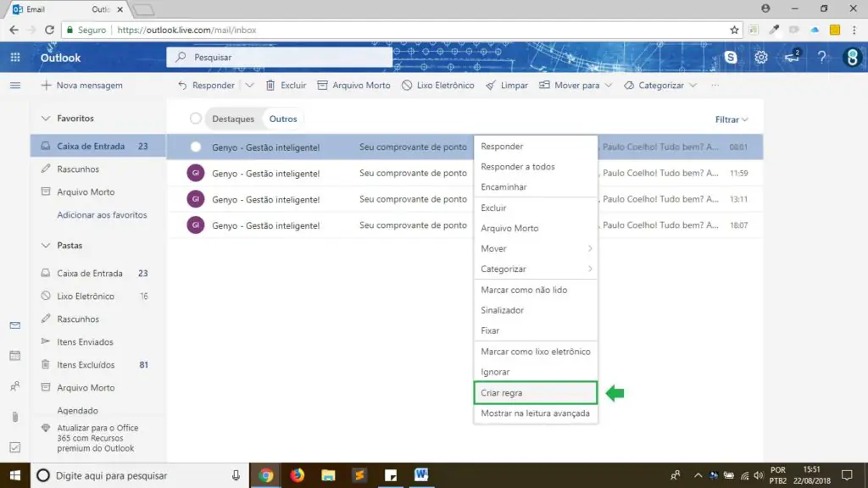Open more toolbar actions (ellipsis)
This screenshot has height=488, width=868.
pyautogui.click(x=715, y=86)
